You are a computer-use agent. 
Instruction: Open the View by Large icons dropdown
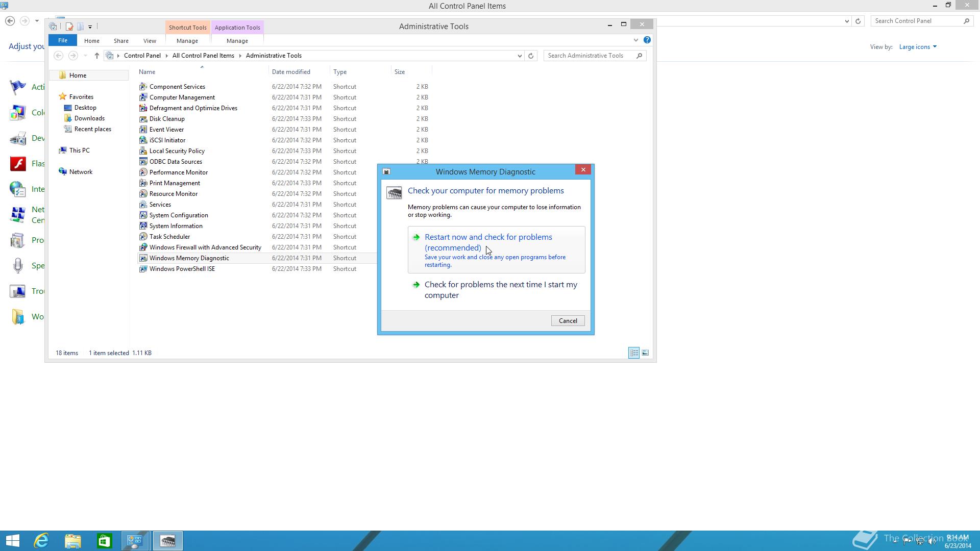[x=918, y=47]
